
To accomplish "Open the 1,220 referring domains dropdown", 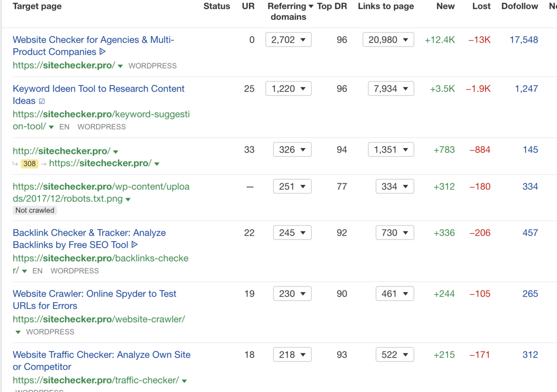I will tap(288, 89).
